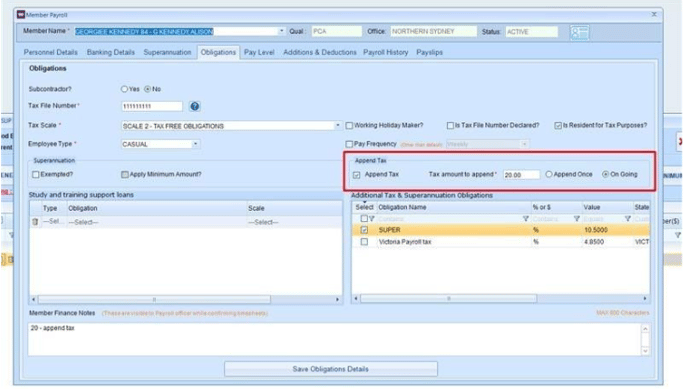The height and width of the screenshot is (389, 687).
Task: Tick the Superannuation Exempted checkbox
Action: (35, 174)
